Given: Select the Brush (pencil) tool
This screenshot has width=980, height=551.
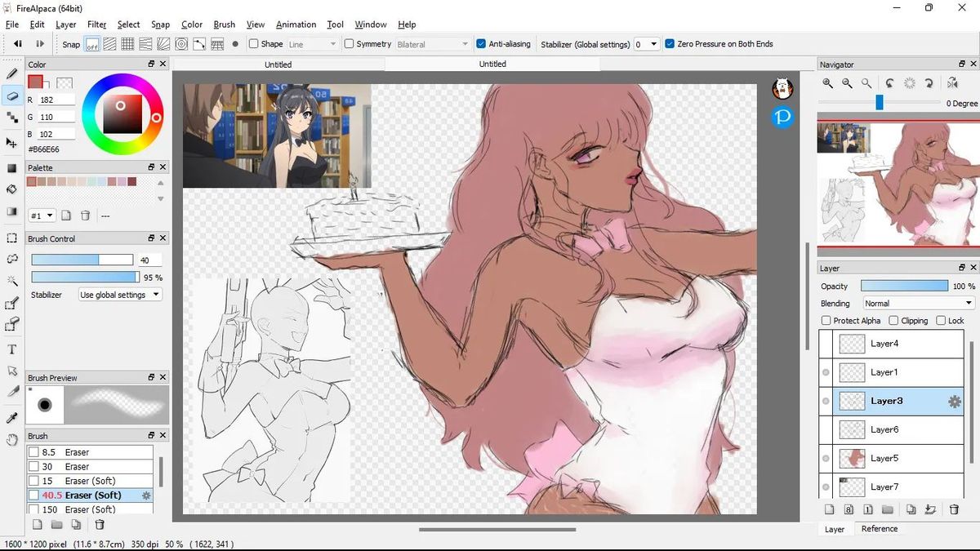Looking at the screenshot, I should 11,73.
